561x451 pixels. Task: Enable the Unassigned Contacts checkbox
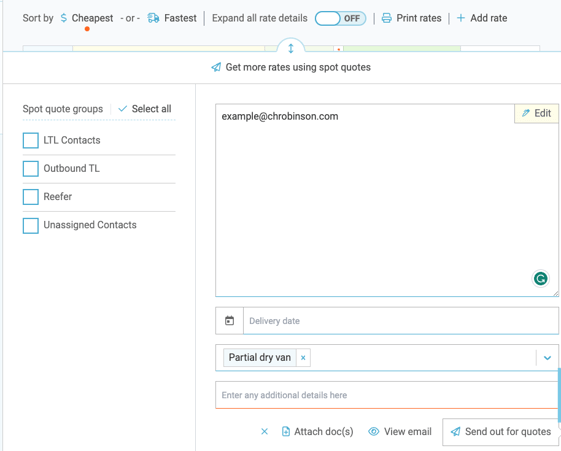(31, 226)
